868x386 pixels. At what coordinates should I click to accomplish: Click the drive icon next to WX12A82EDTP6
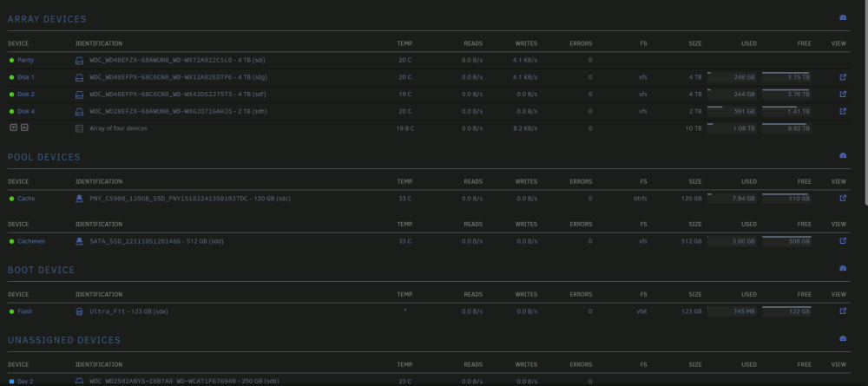pos(79,77)
